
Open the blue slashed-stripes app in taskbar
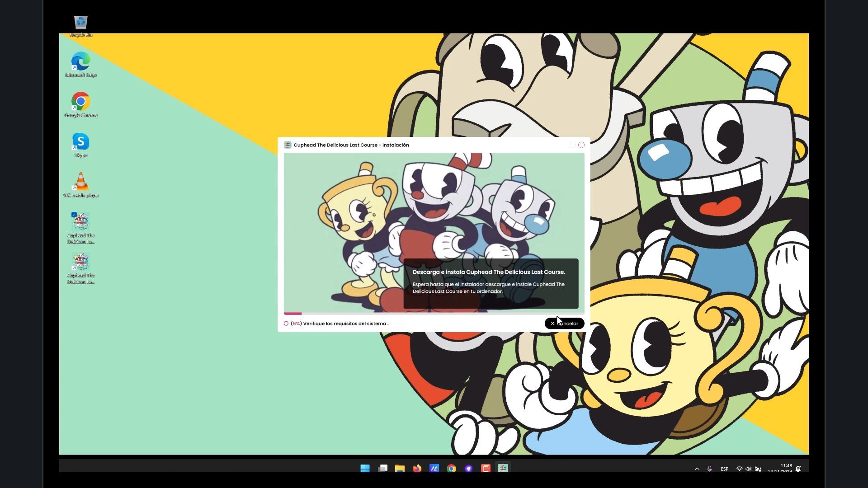pos(434,469)
